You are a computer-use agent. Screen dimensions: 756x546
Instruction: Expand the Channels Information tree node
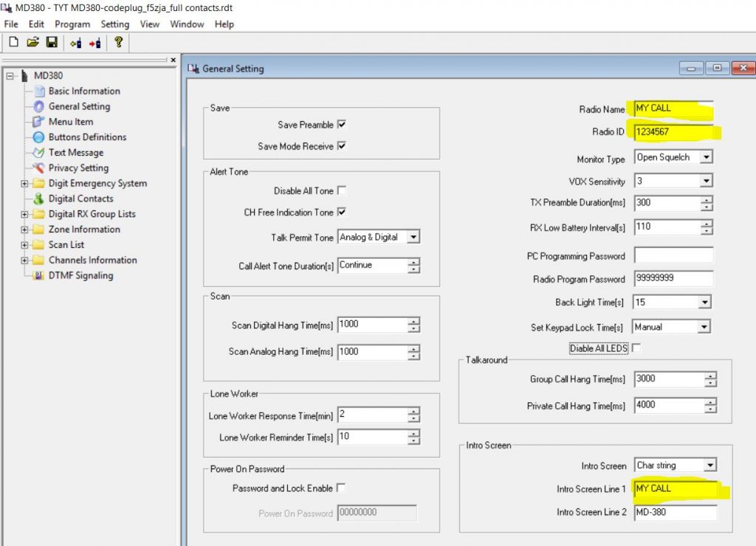[25, 260]
